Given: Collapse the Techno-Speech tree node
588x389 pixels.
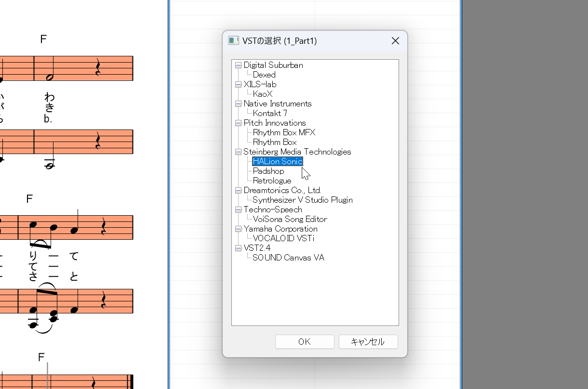Looking at the screenshot, I should click(x=238, y=209).
